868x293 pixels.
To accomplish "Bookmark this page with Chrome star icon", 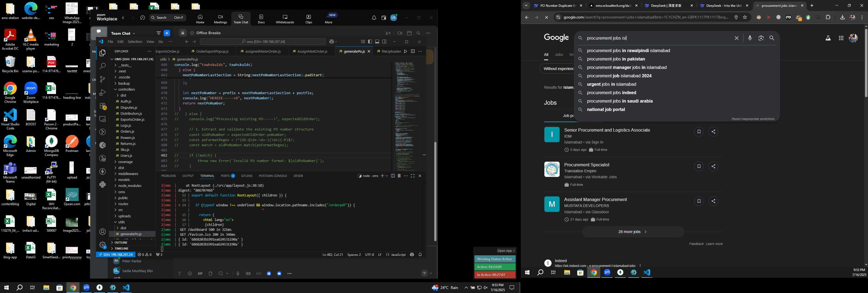I will tap(745, 17).
